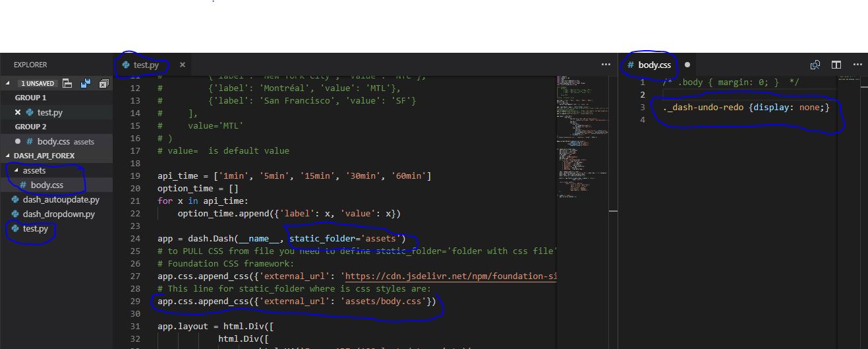Screen dimensions: 868x349
Task: Click the Save All icon
Action: pos(86,83)
